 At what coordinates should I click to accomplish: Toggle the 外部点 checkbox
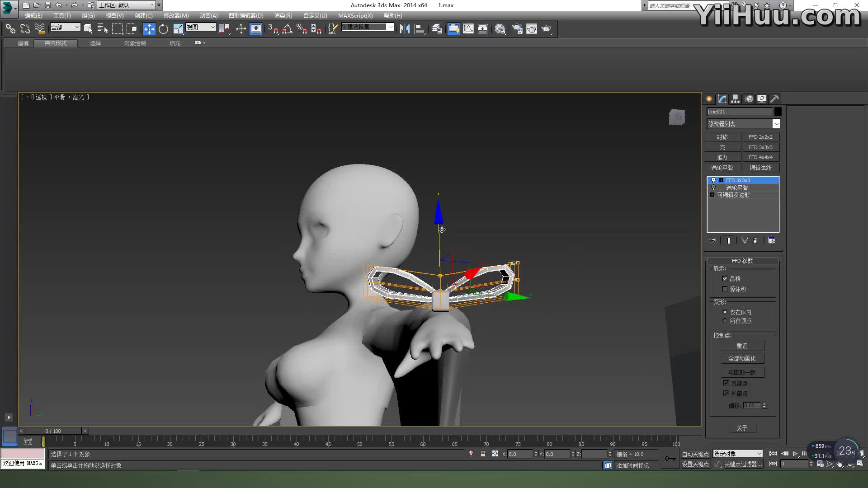click(x=726, y=394)
